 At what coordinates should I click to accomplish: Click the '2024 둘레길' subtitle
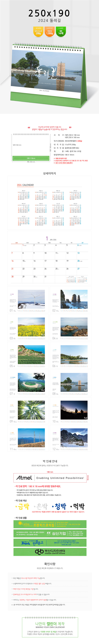(49, 21)
